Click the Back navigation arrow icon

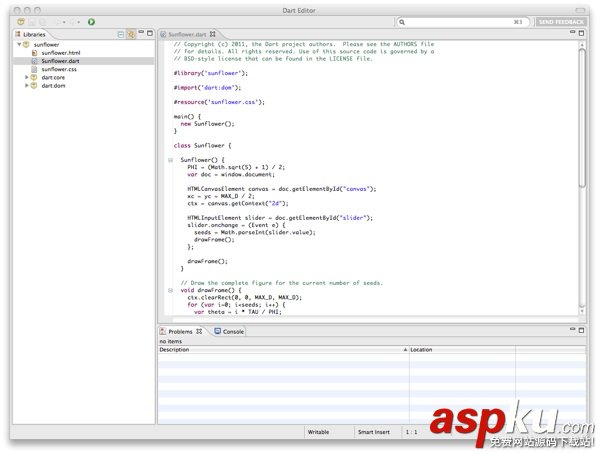point(58,22)
